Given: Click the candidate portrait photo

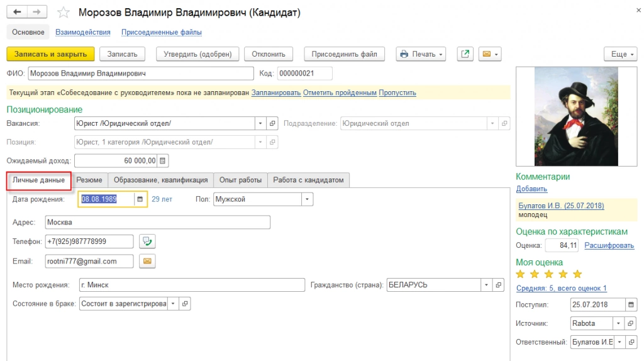Looking at the screenshot, I should (576, 116).
